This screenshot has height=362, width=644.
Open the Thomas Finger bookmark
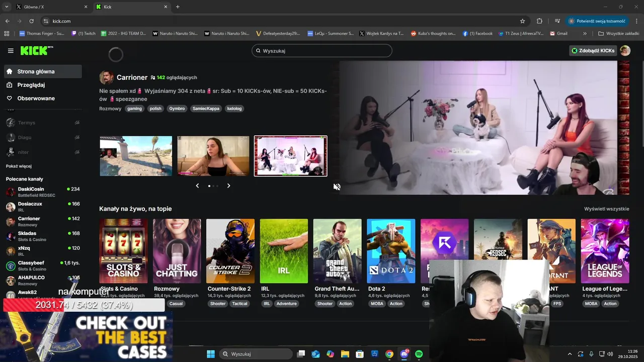point(42,34)
